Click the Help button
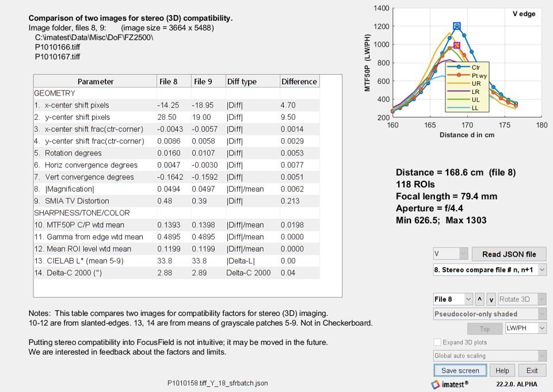 click(502, 371)
